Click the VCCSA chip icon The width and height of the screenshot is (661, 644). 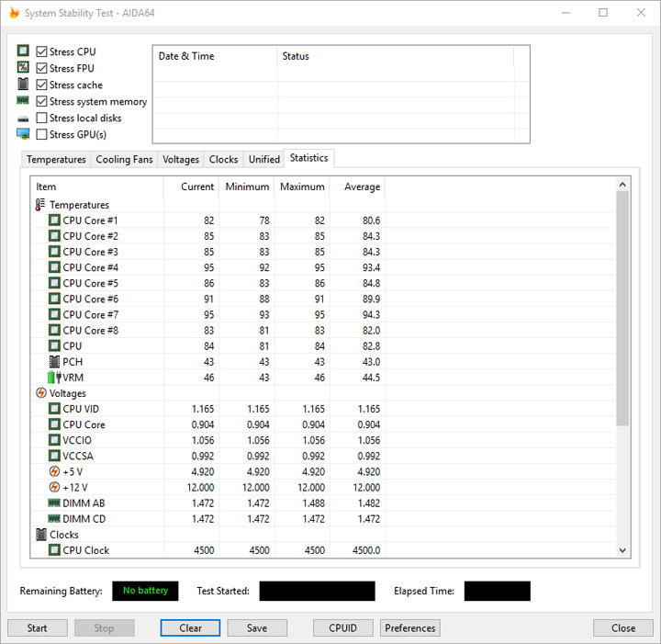click(54, 456)
